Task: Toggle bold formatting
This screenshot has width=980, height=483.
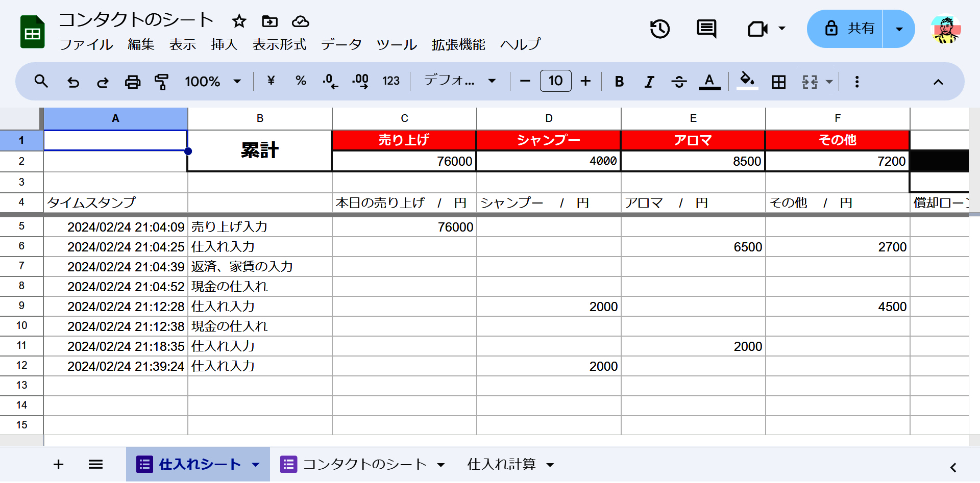Action: tap(619, 82)
